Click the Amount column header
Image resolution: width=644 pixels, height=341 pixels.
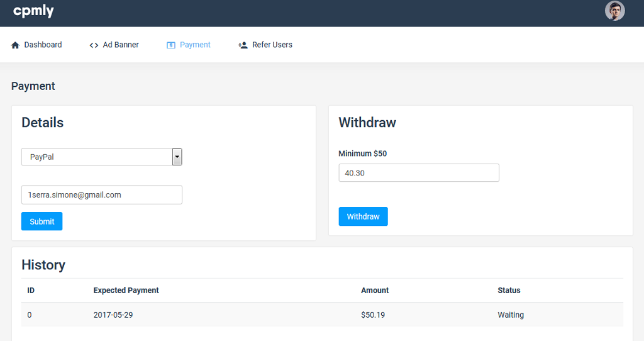tap(375, 291)
